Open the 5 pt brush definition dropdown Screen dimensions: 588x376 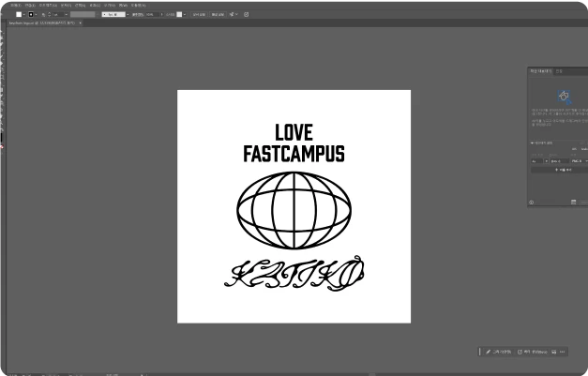tap(128, 15)
